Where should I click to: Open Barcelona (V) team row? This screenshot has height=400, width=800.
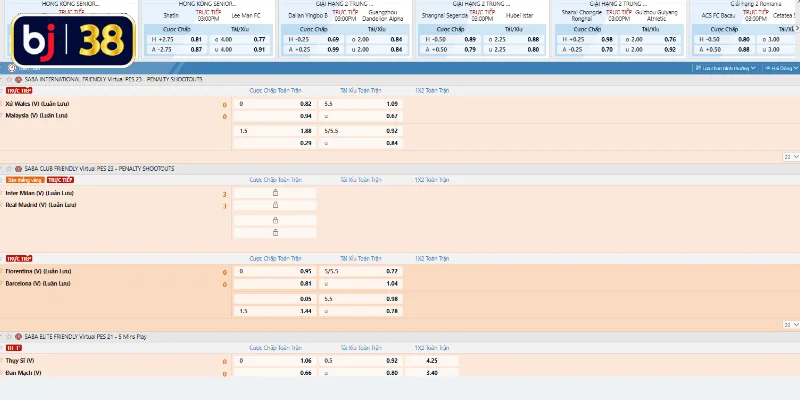click(x=38, y=284)
